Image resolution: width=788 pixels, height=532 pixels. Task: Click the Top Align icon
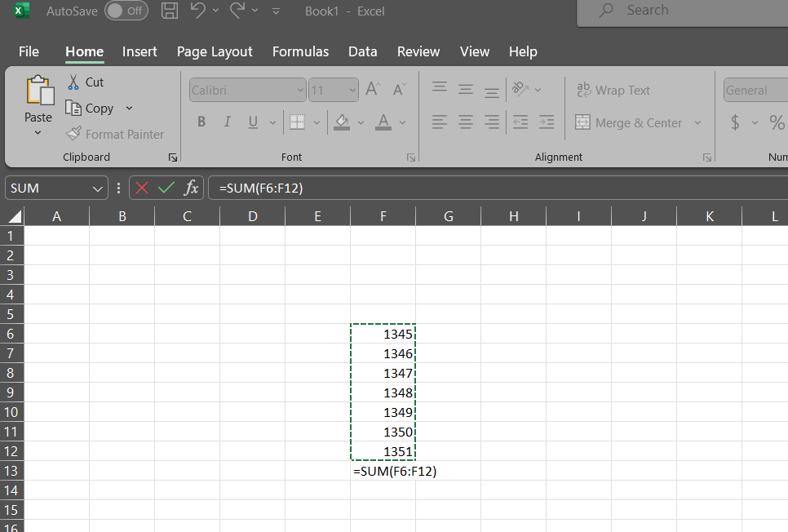point(440,88)
